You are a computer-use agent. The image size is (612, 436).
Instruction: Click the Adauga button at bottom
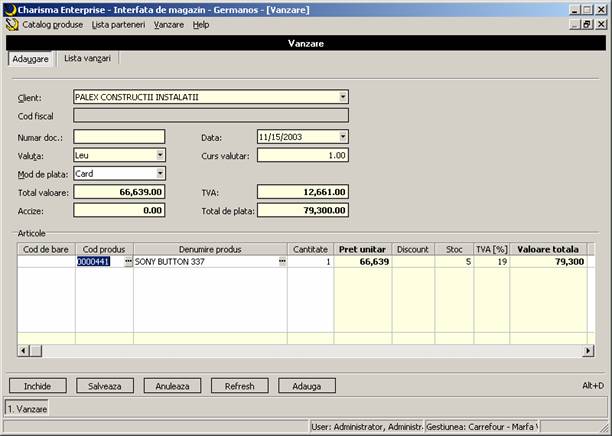(306, 385)
